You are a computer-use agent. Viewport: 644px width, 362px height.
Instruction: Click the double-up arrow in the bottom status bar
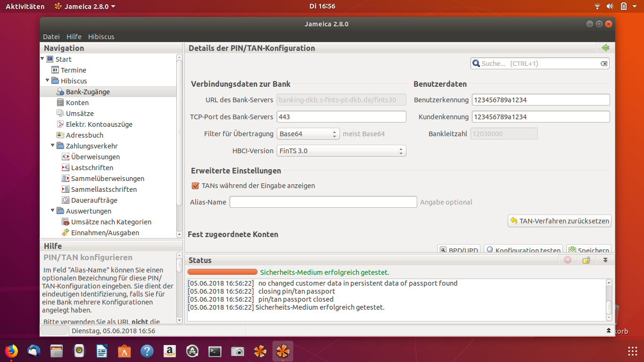[x=609, y=331]
